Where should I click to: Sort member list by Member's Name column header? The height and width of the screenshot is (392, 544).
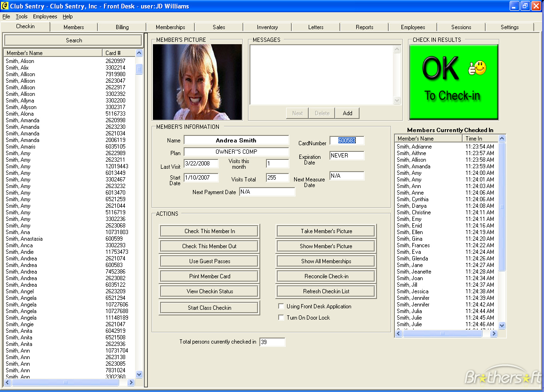click(x=53, y=53)
